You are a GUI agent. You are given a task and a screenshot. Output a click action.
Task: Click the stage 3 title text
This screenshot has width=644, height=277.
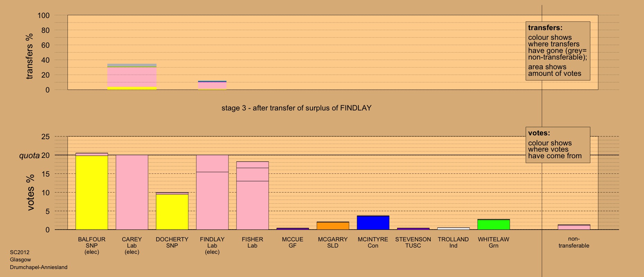tap(296, 108)
